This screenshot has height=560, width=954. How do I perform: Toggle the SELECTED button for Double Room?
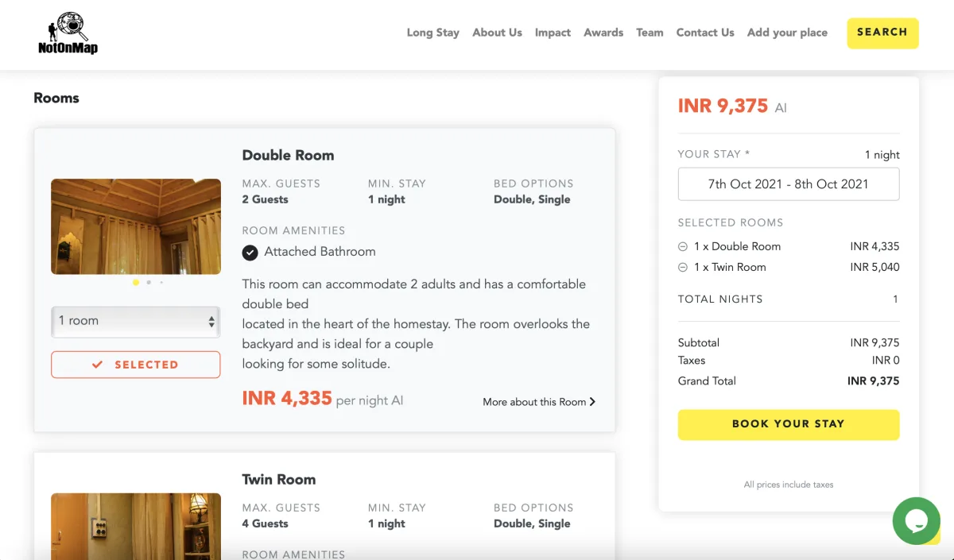click(x=136, y=365)
